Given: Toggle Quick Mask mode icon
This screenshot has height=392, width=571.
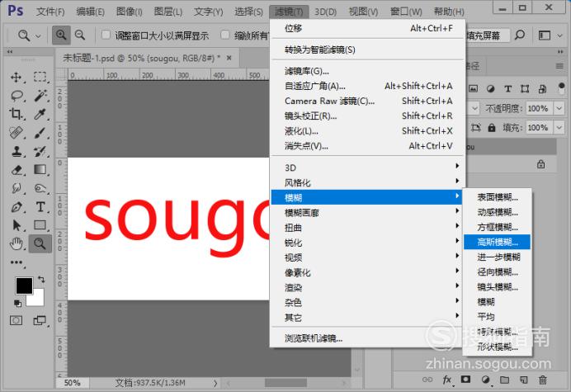Looking at the screenshot, I should click(x=16, y=320).
